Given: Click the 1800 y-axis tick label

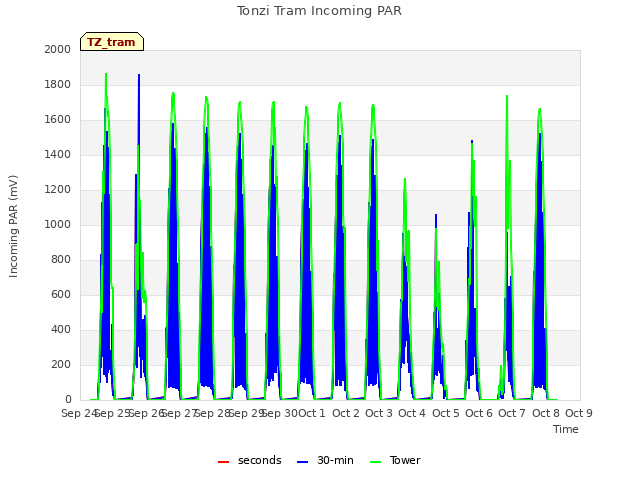Looking at the screenshot, I should tap(58, 84).
